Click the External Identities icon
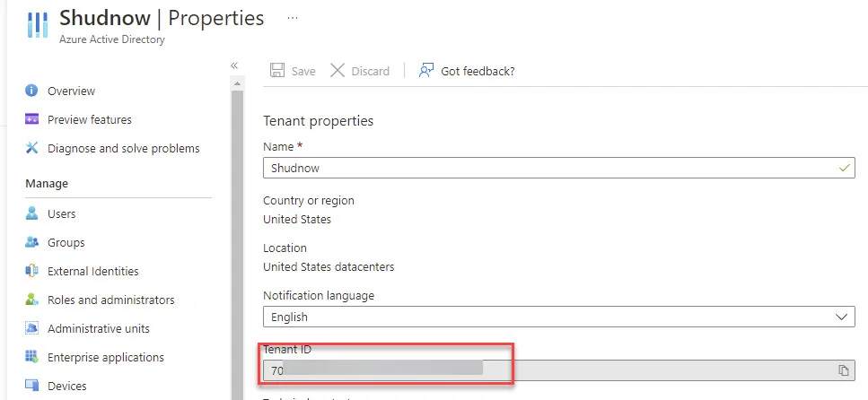Screen dimensions: 868x400 tap(31, 271)
